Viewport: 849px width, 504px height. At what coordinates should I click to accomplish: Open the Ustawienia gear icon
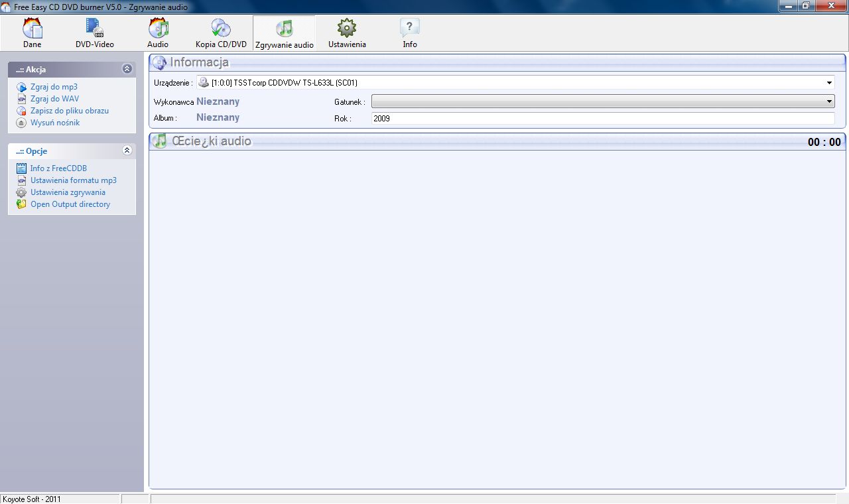click(347, 28)
